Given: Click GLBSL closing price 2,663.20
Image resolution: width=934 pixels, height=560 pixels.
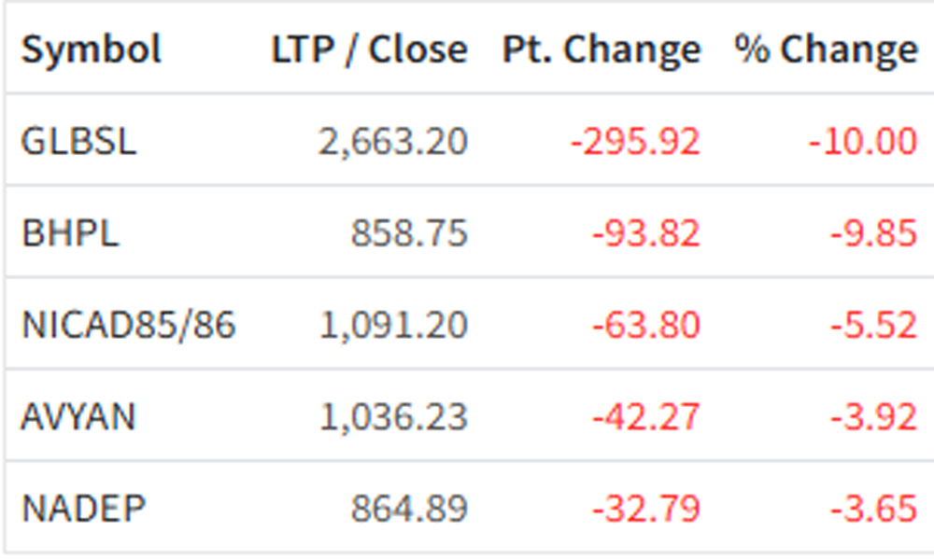Looking at the screenshot, I should (393, 141).
